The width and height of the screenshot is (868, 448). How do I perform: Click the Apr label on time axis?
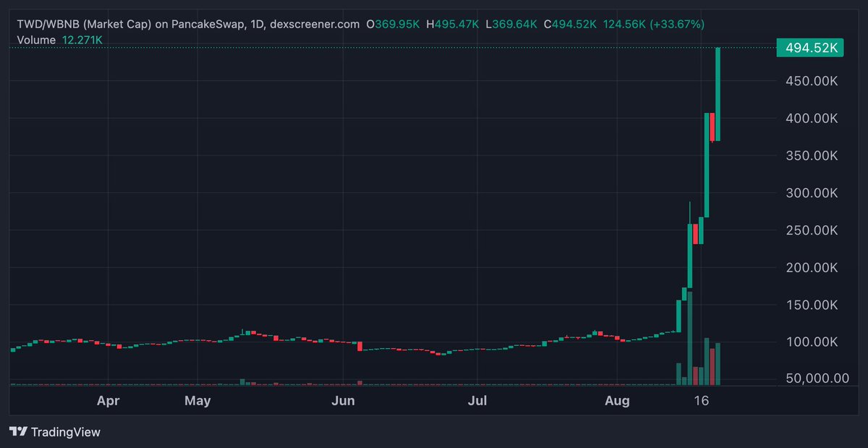click(x=108, y=400)
